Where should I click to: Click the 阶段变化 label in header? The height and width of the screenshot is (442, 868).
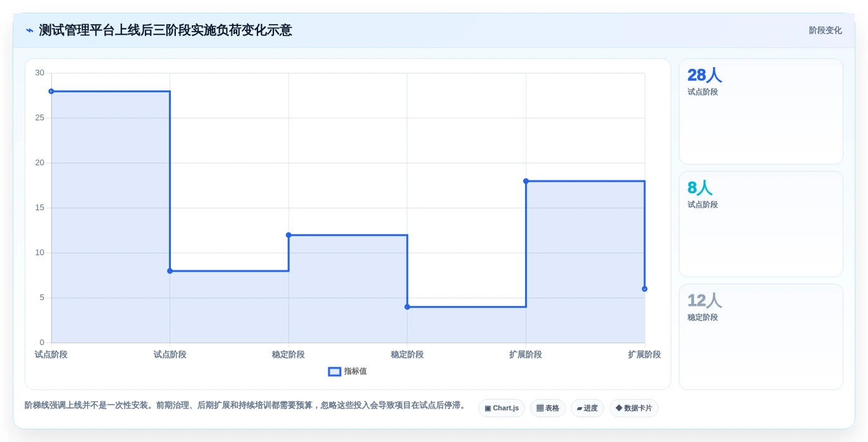click(825, 30)
